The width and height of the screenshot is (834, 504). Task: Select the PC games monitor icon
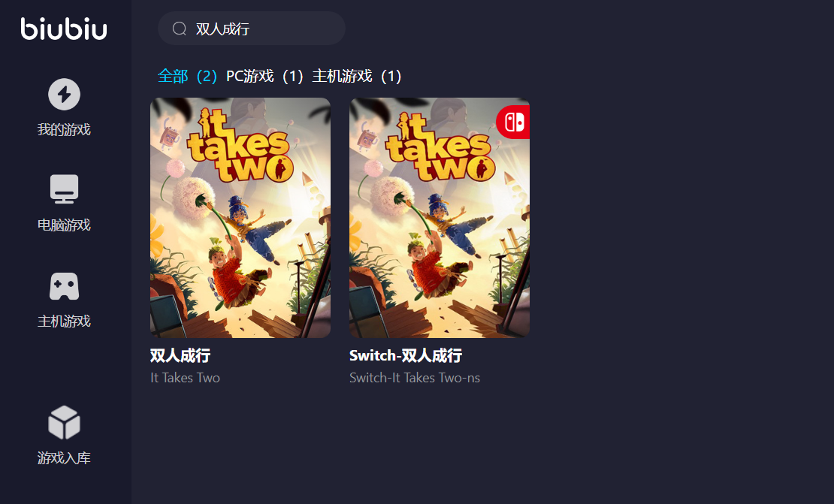[65, 189]
